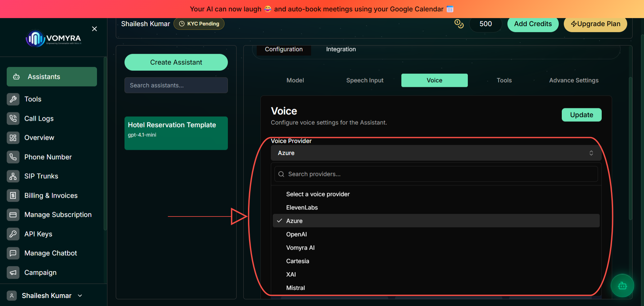Open API Keys page
Screen dimensions: 644x306
tap(38, 234)
